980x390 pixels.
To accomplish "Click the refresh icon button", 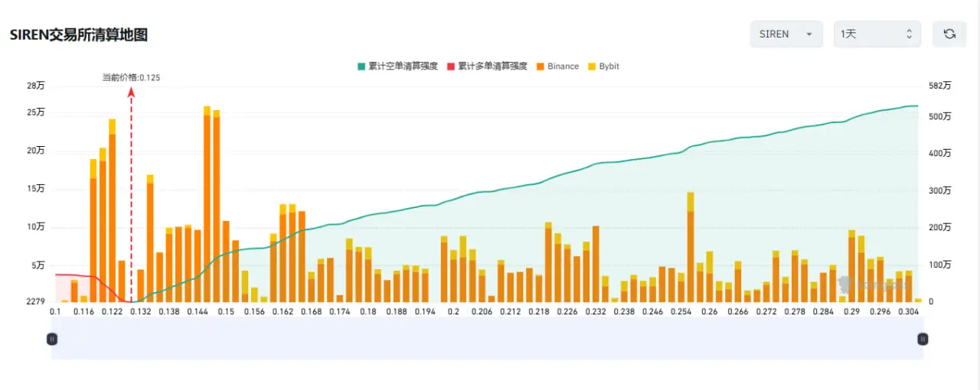I will click(x=949, y=34).
